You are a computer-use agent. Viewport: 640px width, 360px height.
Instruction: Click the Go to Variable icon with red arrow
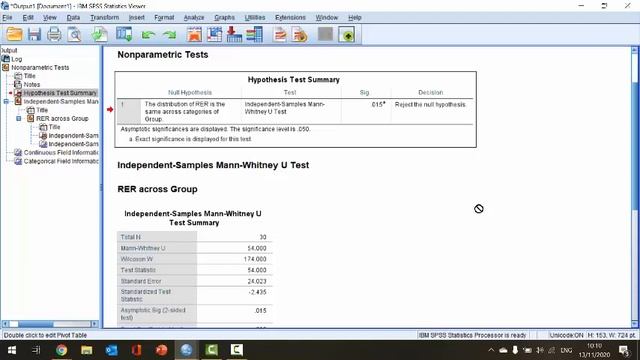pyautogui.click(x=234, y=34)
